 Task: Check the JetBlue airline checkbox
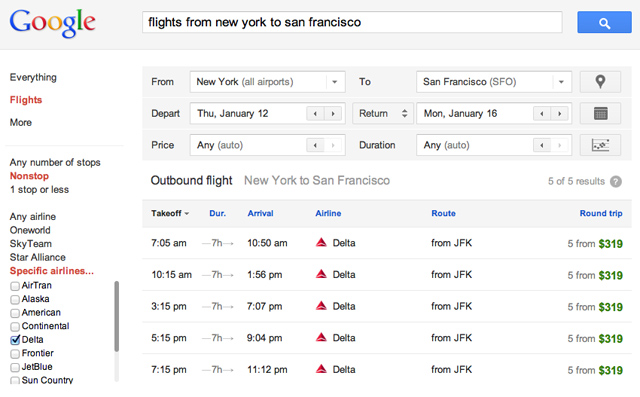15,367
